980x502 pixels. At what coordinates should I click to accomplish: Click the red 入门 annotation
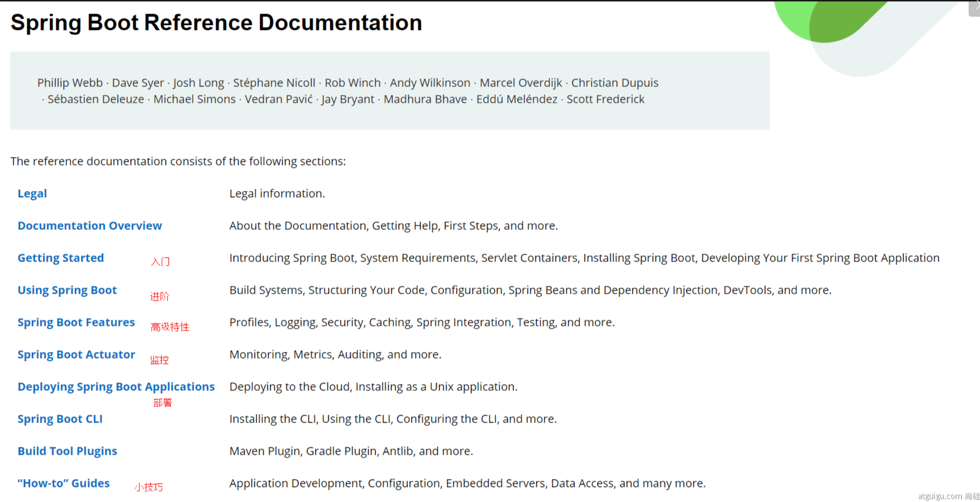pos(160,261)
